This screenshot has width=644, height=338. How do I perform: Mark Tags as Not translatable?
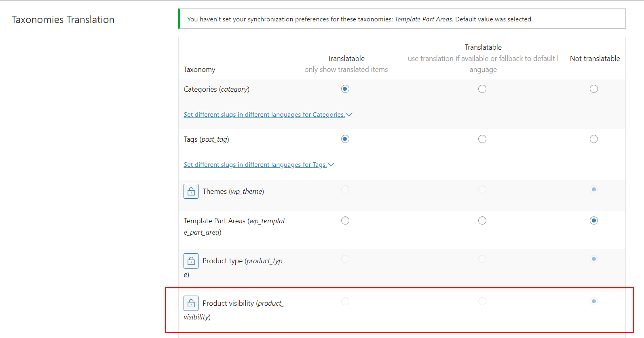[x=593, y=139]
